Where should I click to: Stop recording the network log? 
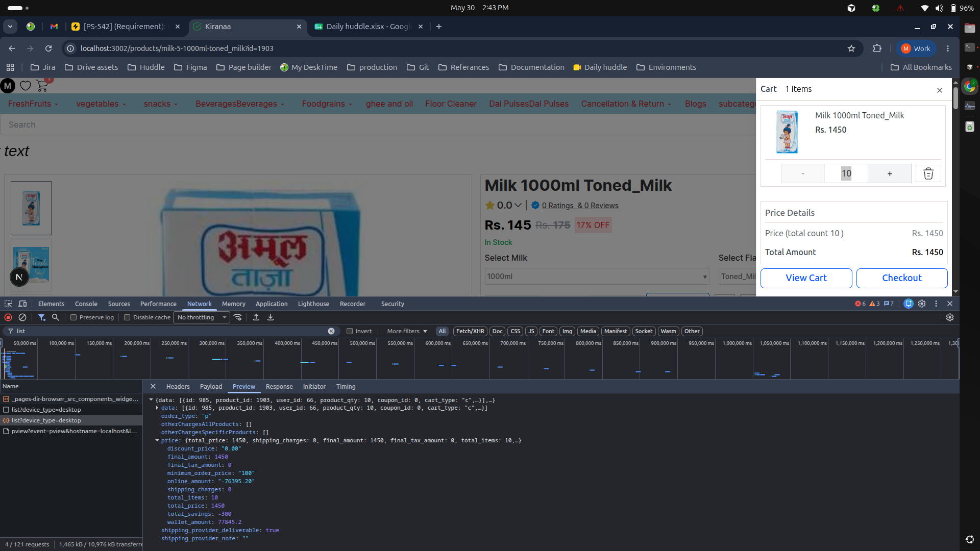point(8,317)
